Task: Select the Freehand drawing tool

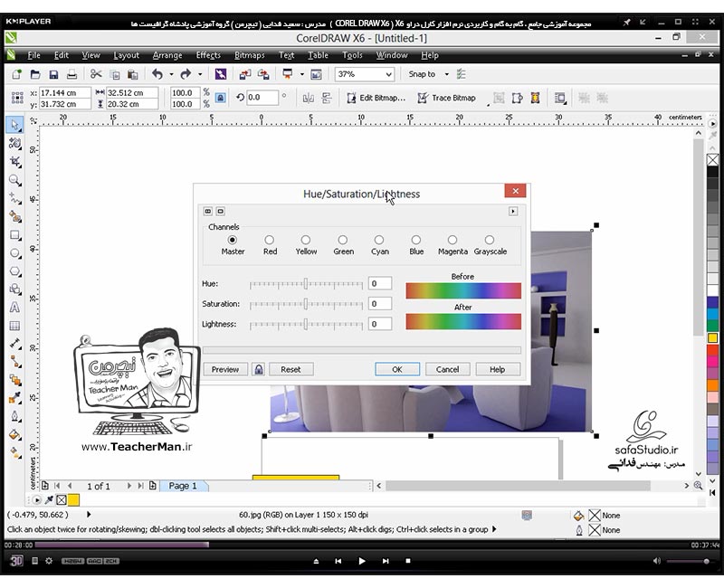Action: click(x=14, y=198)
